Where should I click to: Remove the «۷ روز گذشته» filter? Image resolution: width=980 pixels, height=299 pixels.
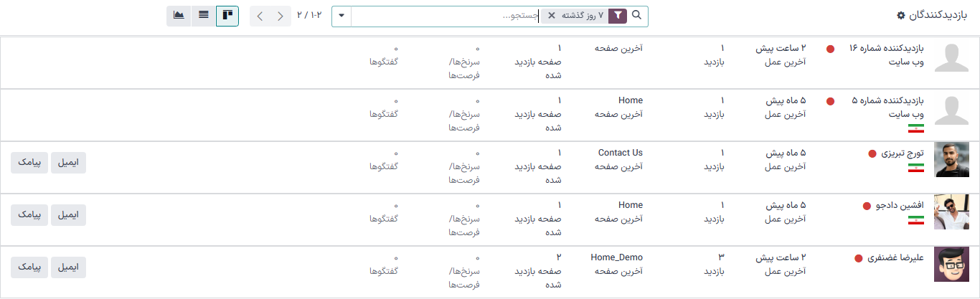point(551,16)
